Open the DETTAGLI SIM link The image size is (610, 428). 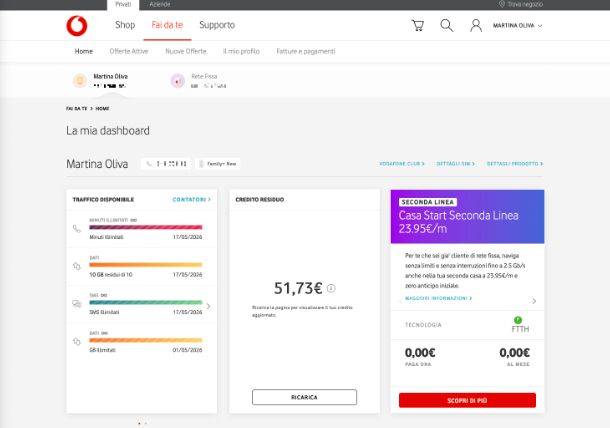456,164
